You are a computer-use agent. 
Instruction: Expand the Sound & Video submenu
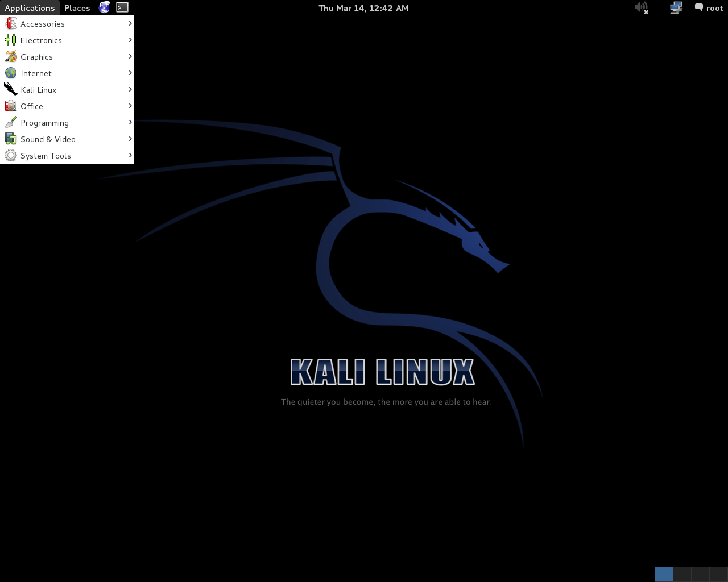pyautogui.click(x=130, y=139)
